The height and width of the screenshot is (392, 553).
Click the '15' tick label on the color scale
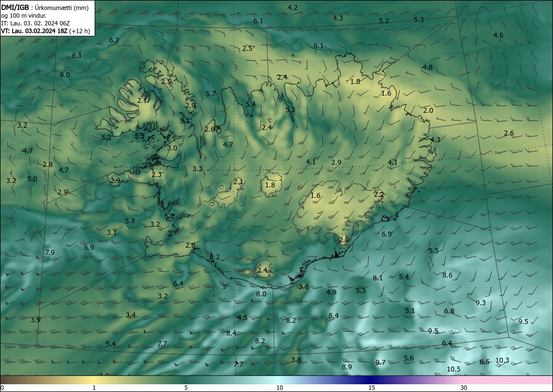(x=372, y=388)
